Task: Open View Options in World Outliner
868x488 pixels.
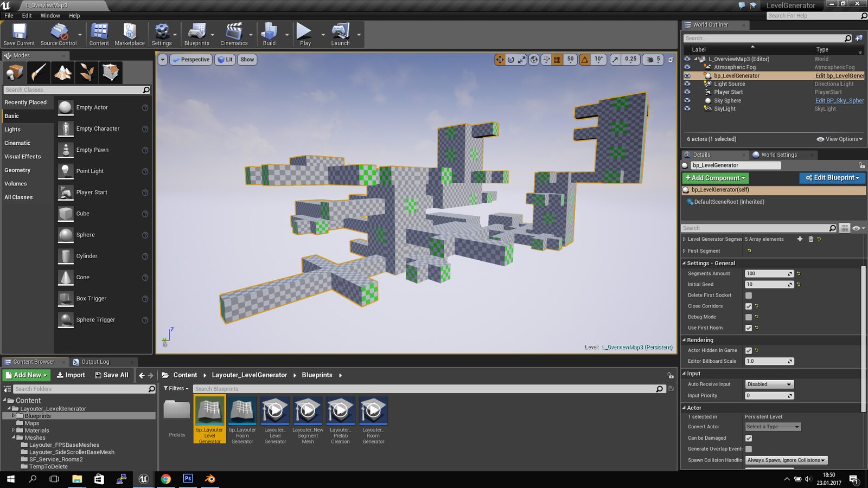Action: click(x=840, y=139)
